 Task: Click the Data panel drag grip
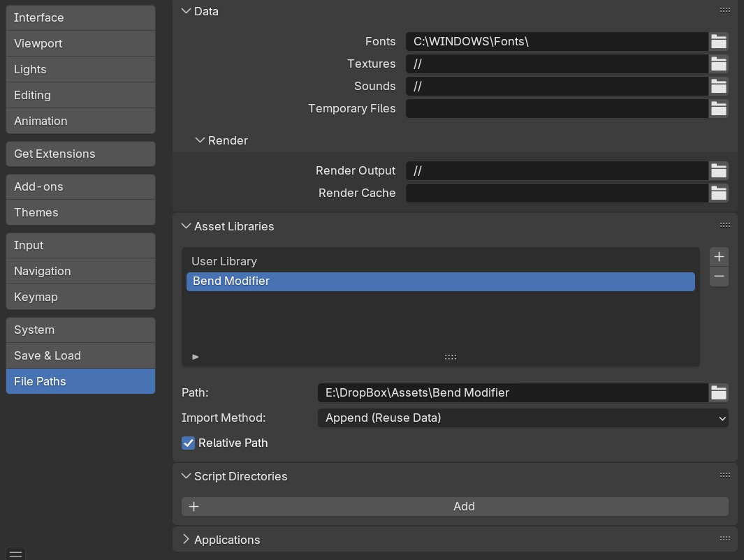pyautogui.click(x=724, y=10)
